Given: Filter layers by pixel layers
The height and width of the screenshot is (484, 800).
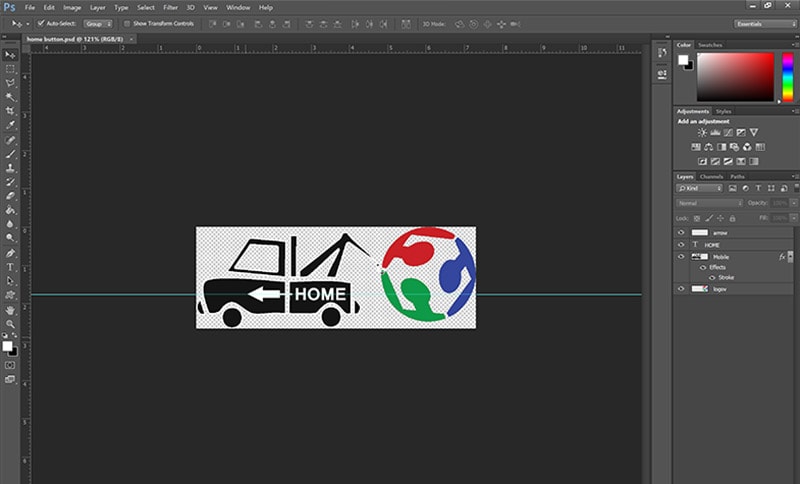Looking at the screenshot, I should pyautogui.click(x=733, y=188).
